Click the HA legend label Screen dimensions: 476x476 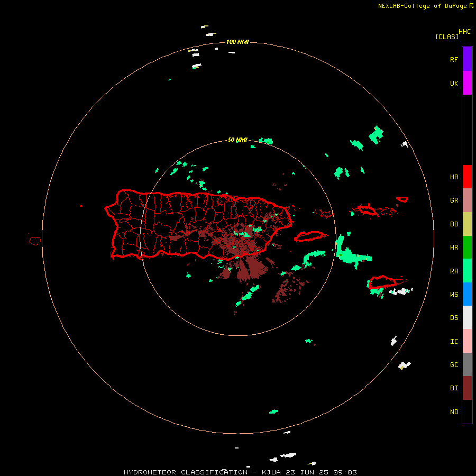454,177
